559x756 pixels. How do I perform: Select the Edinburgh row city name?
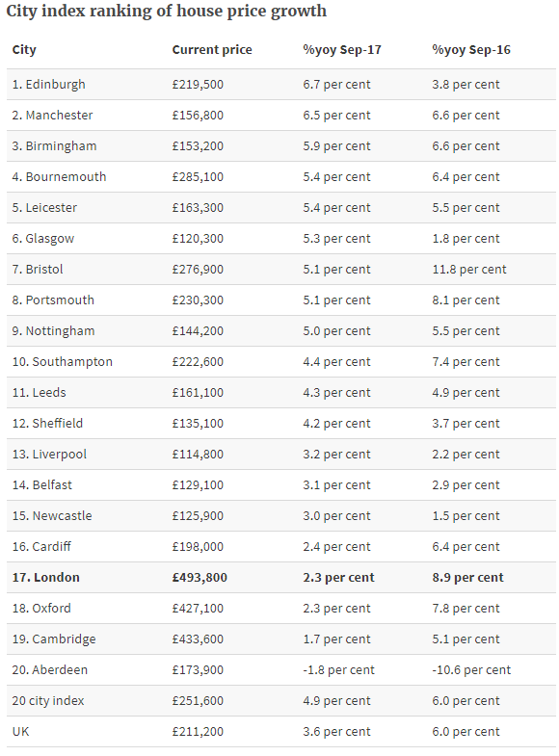[49, 85]
